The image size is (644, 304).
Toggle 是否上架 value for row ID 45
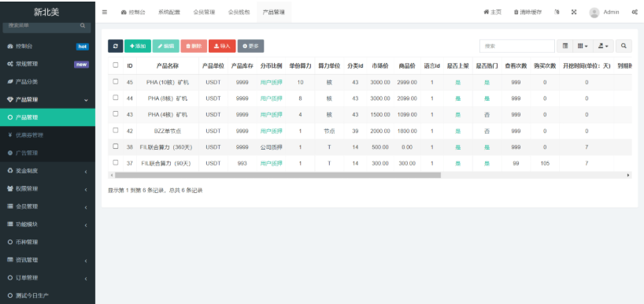[x=458, y=83]
